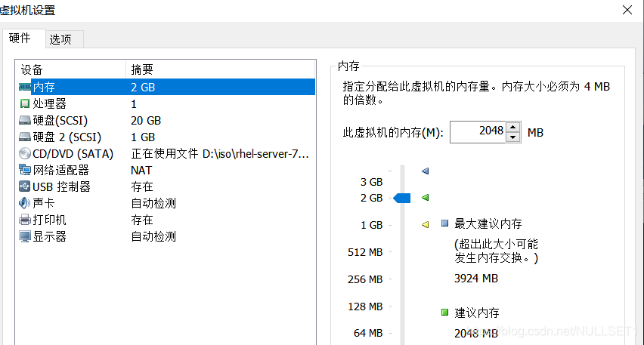The height and width of the screenshot is (345, 644).
Task: Select the 处理器 device row
Action: [166, 103]
